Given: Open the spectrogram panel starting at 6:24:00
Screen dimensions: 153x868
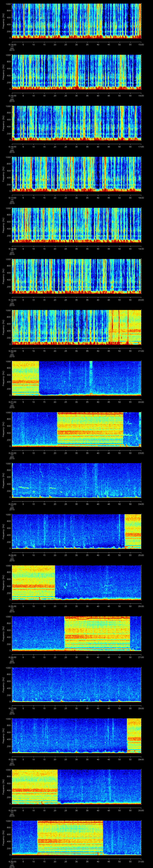Looking at the screenshot, I should click(x=77, y=531).
